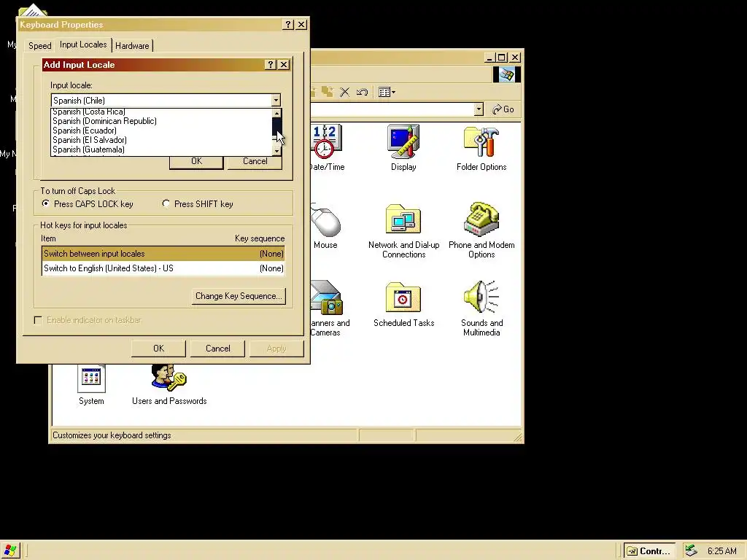Click the Views toolbar button in Control Panel
This screenshot has height=560, width=747.
tap(387, 92)
